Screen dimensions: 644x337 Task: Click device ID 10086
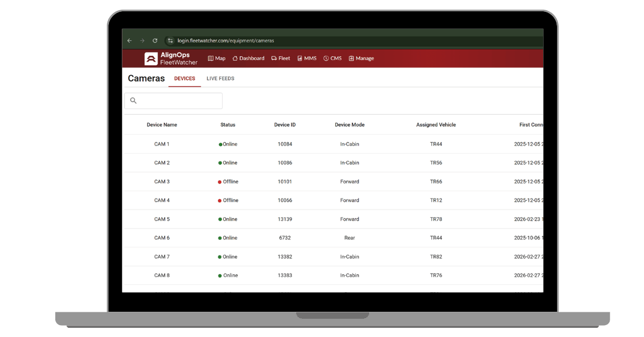point(285,163)
